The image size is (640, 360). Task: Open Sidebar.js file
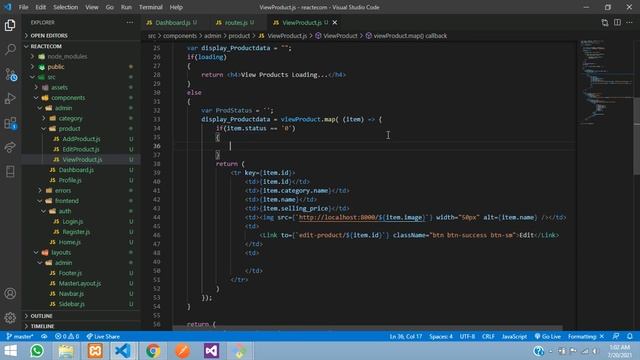[x=71, y=304]
